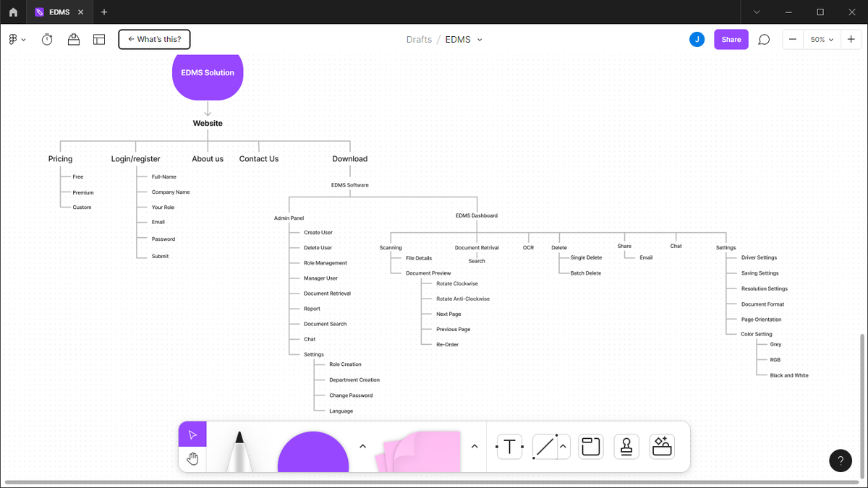This screenshot has width=868, height=488.
Task: Add a new tab with plus icon
Action: (104, 12)
